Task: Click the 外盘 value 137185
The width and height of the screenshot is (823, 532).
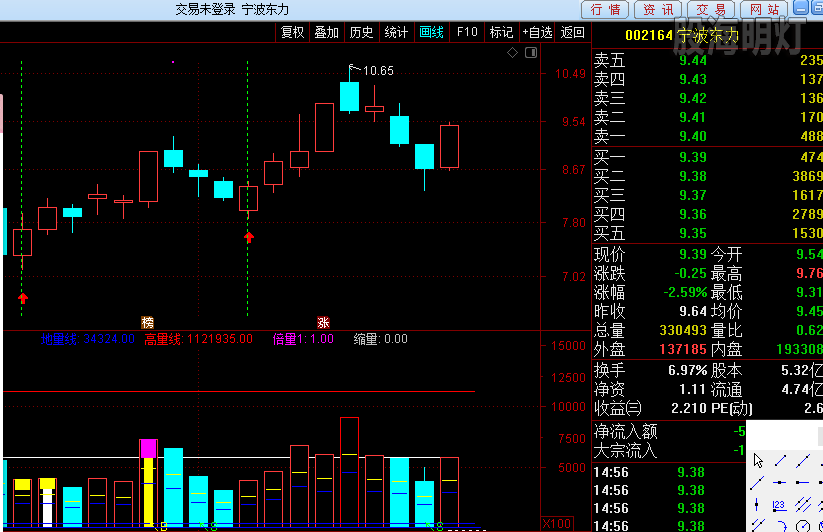Action: point(683,349)
